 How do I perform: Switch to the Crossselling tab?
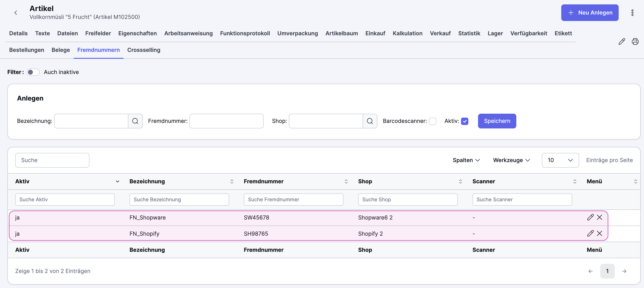(x=144, y=50)
